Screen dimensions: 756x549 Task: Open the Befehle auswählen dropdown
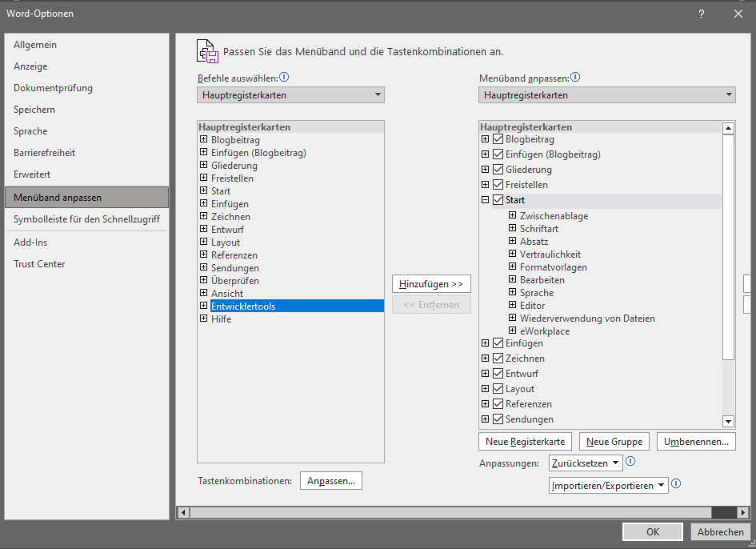click(x=290, y=95)
